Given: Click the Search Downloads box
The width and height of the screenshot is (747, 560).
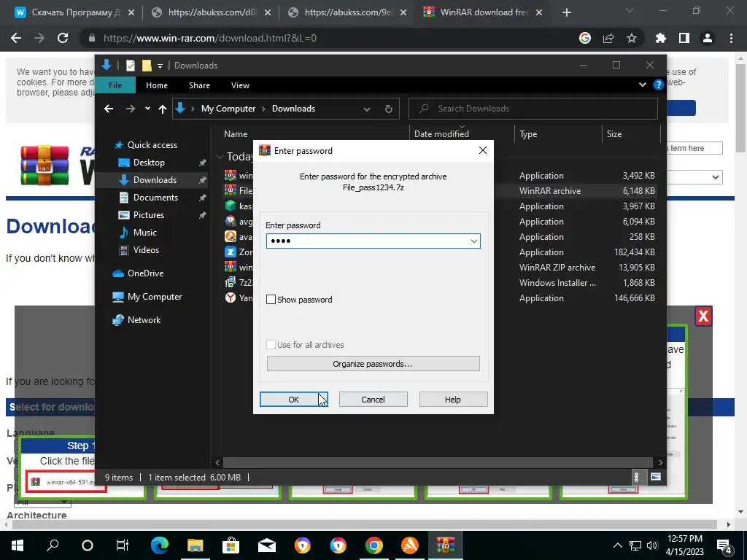Looking at the screenshot, I should pyautogui.click(x=533, y=109).
